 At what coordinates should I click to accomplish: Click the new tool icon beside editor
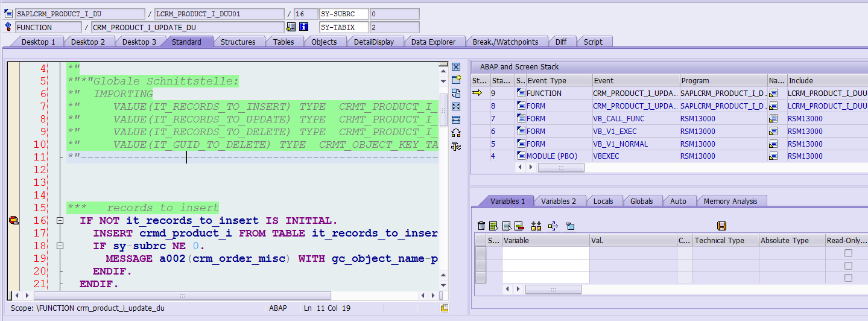456,80
